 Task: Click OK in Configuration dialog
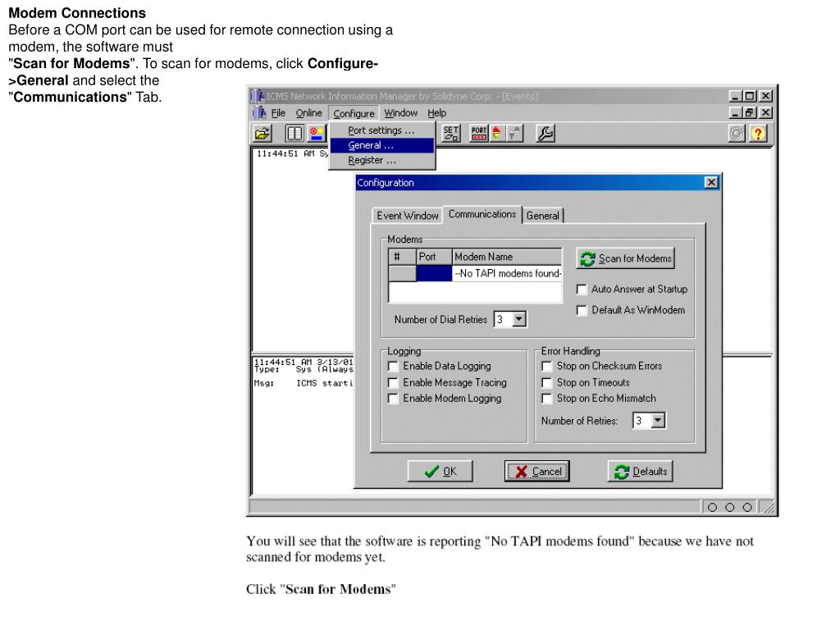[x=440, y=472]
